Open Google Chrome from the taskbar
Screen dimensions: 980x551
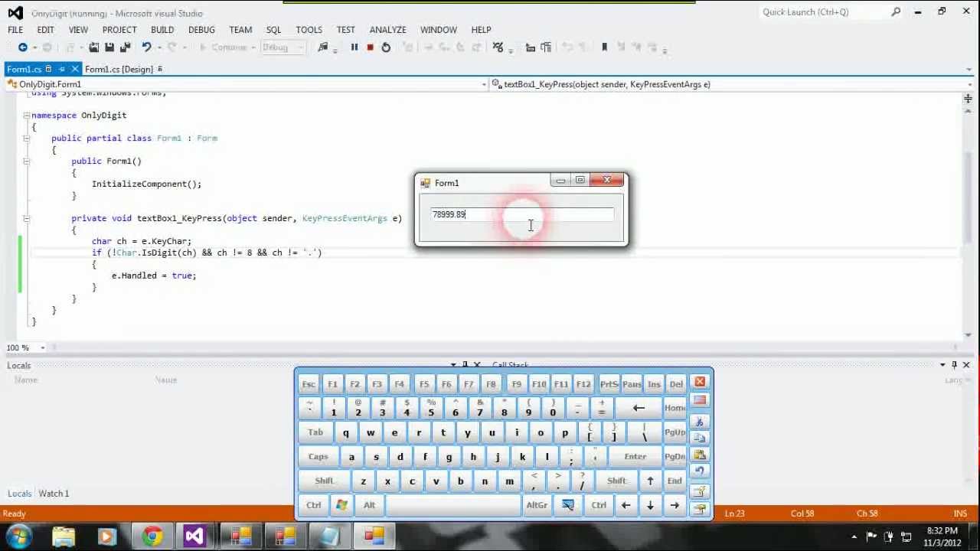(152, 536)
